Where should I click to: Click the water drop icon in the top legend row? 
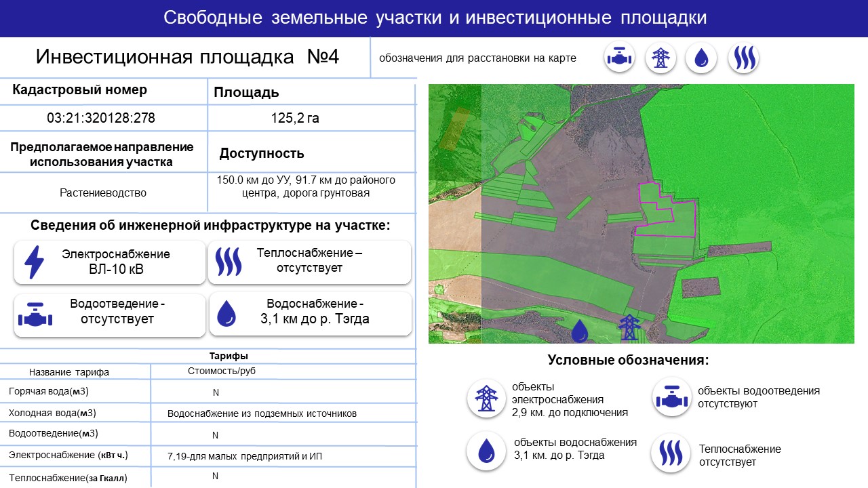point(701,58)
